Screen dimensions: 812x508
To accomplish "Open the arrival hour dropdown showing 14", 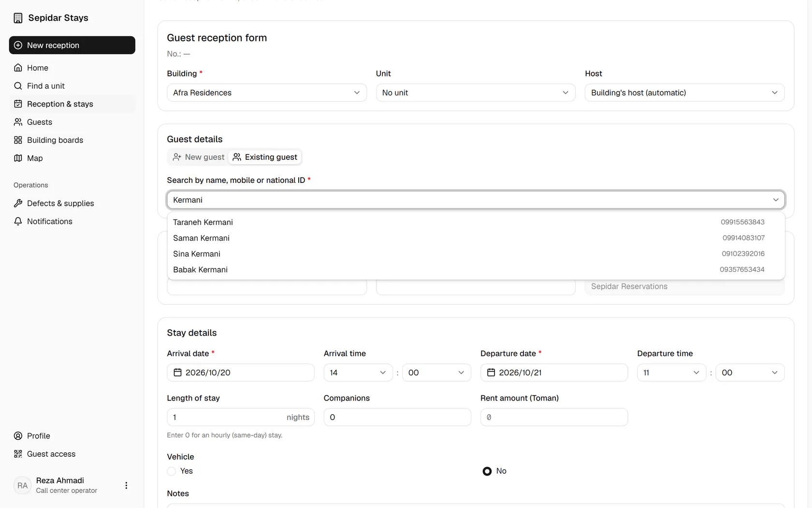I will pyautogui.click(x=358, y=373).
